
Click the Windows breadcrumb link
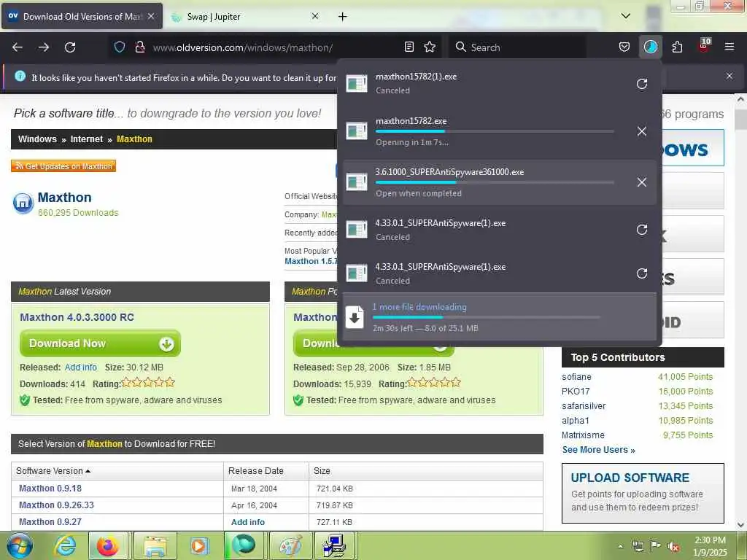[37, 139]
